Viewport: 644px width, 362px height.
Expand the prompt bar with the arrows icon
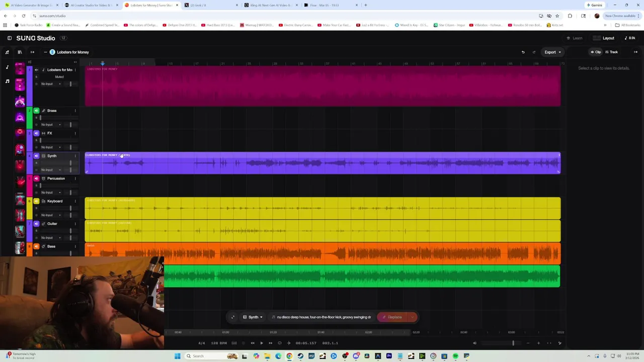232,317
